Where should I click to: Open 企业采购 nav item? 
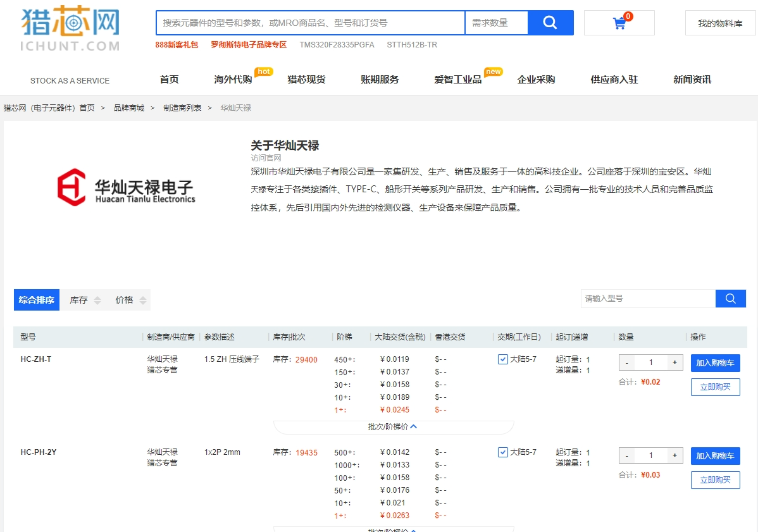536,80
